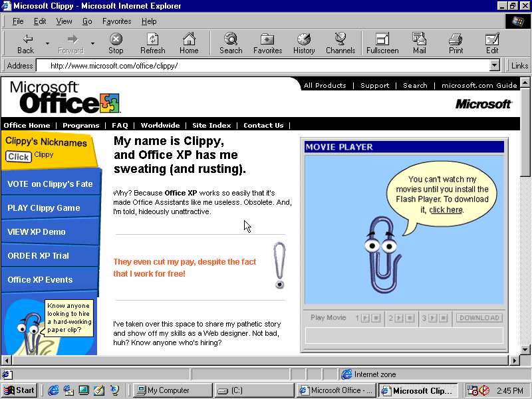Open the Mail toolbar button
Image resolution: width=532 pixels, height=399 pixels.
[x=420, y=44]
